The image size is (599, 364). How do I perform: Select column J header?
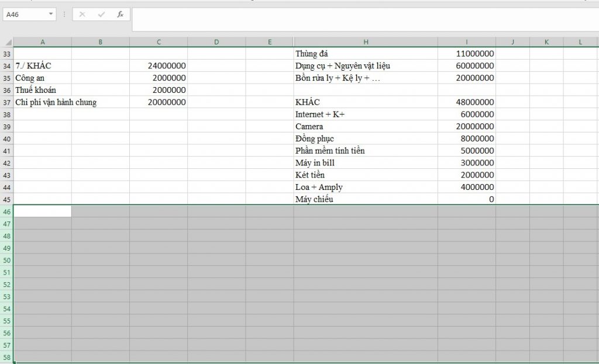coord(512,42)
